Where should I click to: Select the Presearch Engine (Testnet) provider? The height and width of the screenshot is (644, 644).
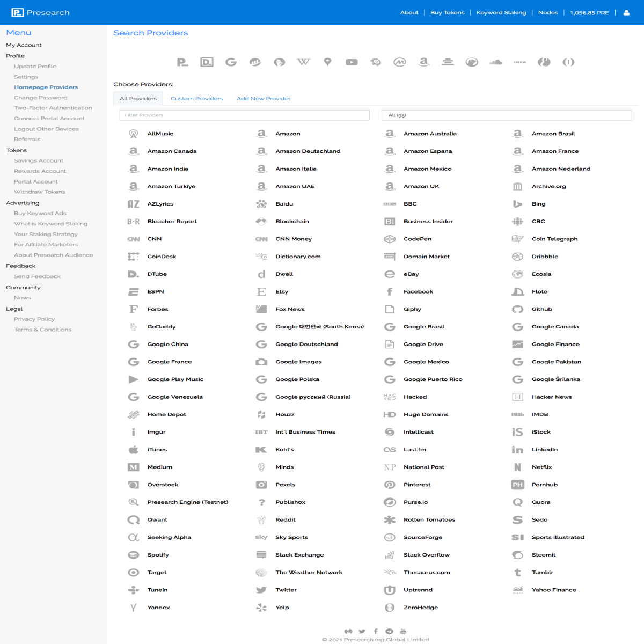[188, 502]
